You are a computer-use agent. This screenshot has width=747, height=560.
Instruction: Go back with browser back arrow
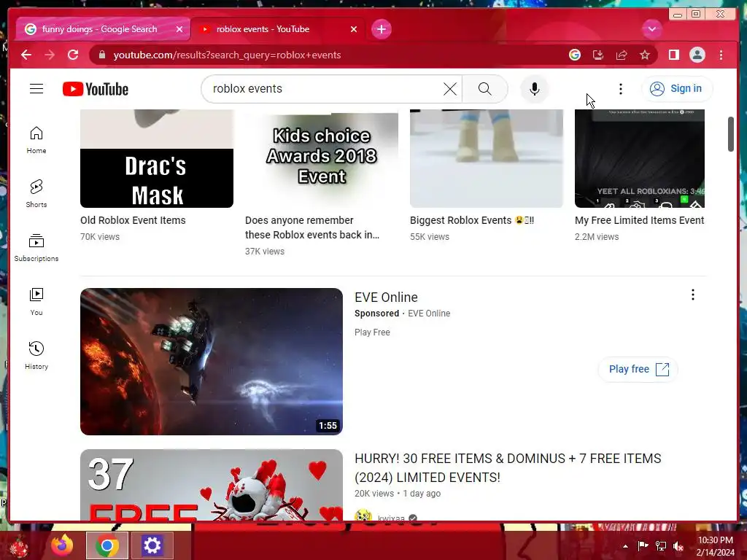coord(26,55)
